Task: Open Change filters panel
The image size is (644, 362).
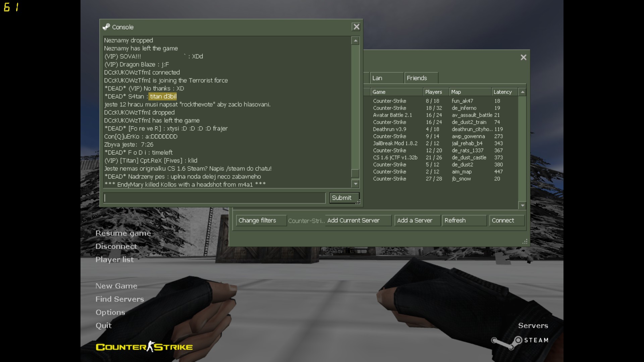Action: pos(261,220)
